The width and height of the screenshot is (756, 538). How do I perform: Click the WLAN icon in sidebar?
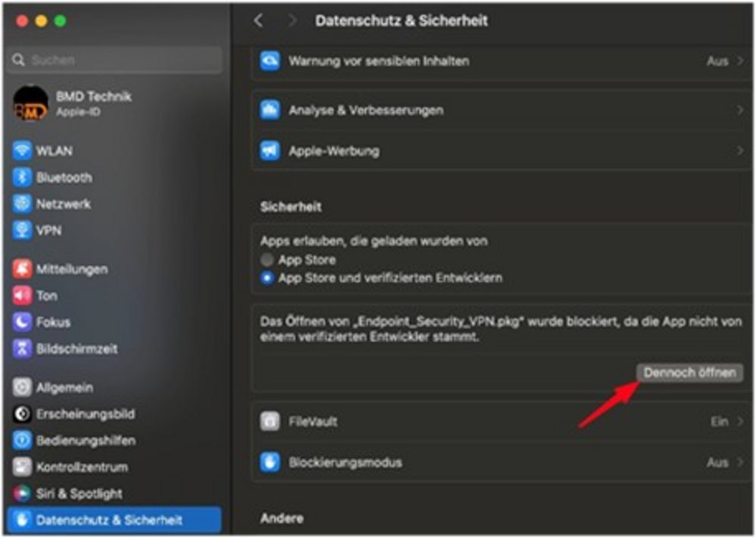pyautogui.click(x=22, y=150)
